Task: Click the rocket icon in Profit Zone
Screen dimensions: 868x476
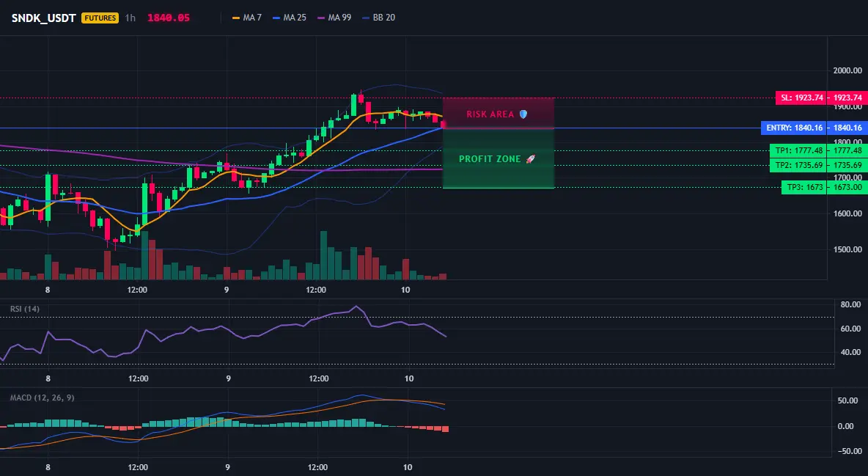Action: pyautogui.click(x=530, y=159)
